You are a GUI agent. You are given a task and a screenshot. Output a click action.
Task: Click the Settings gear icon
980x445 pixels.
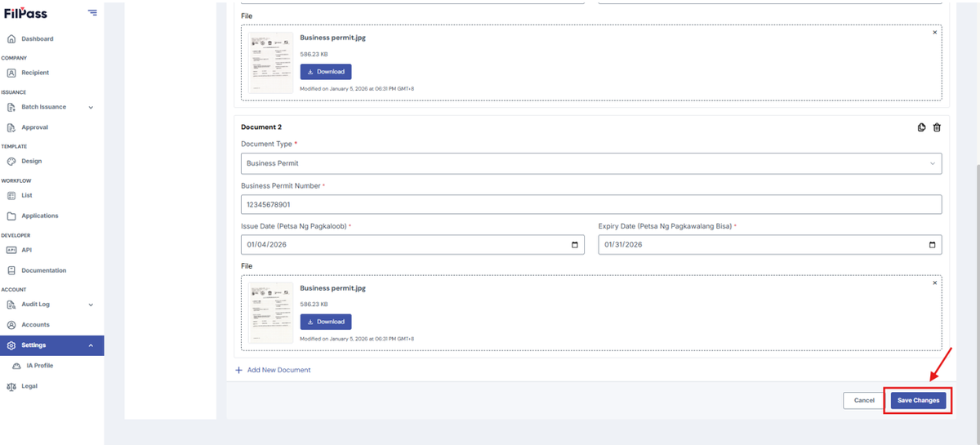(x=11, y=345)
